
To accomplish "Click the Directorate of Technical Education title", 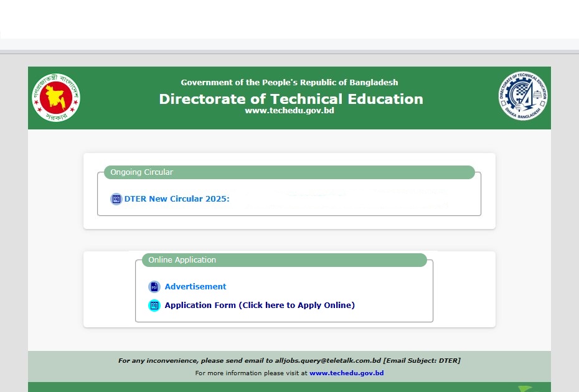I will click(x=291, y=99).
